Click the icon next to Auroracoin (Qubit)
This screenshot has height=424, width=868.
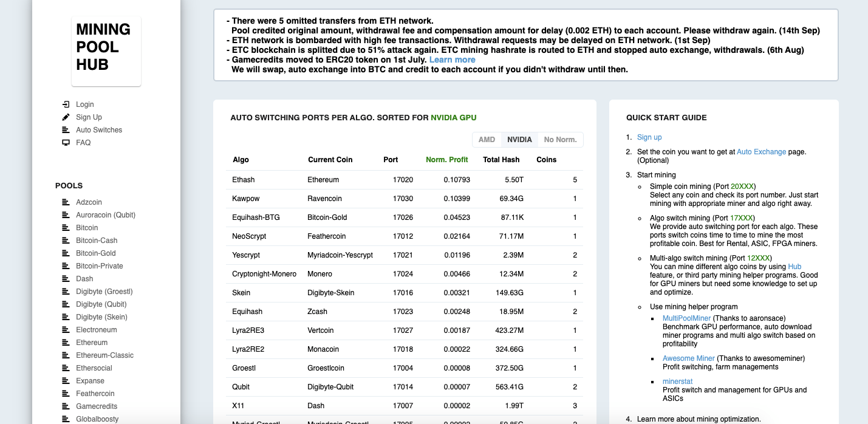point(66,215)
